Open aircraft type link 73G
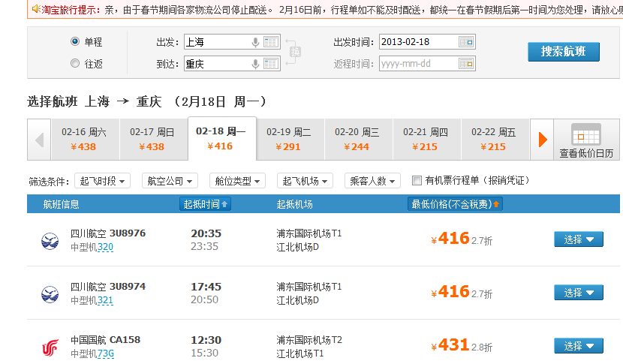The height and width of the screenshot is (364, 623). [106, 353]
